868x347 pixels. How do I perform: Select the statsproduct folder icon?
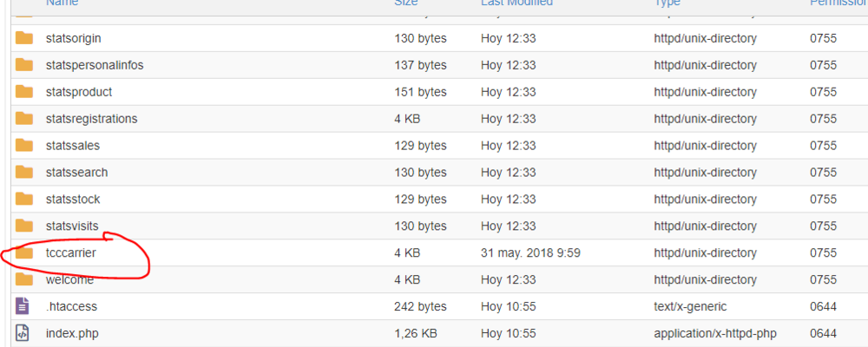tap(24, 92)
